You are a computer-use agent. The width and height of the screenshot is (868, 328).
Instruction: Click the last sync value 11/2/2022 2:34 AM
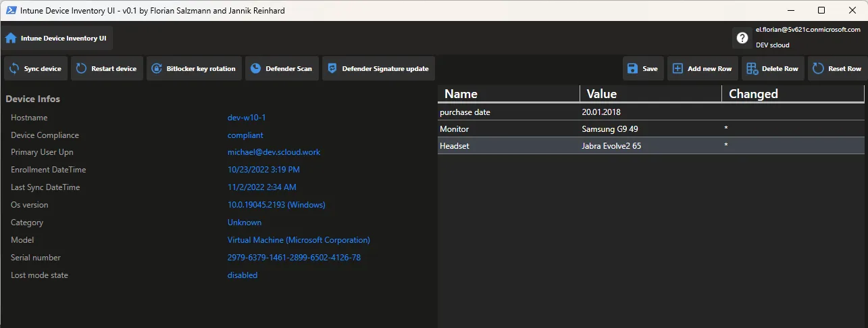261,187
